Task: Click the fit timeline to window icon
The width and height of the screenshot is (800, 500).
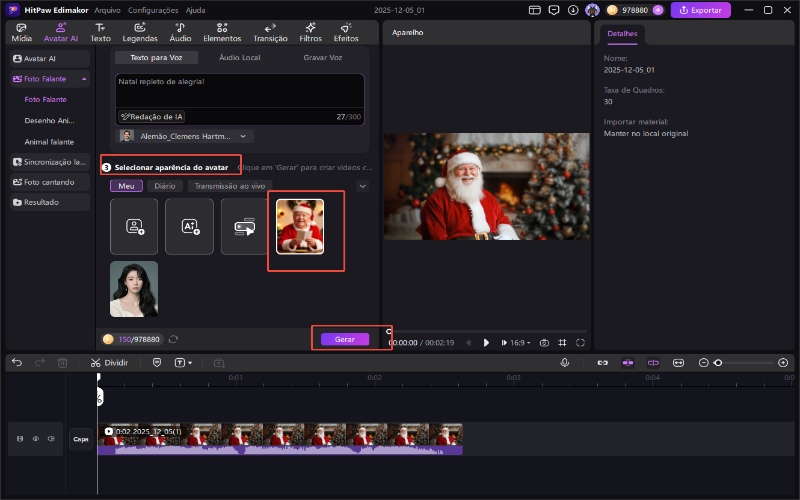Action: 679,363
